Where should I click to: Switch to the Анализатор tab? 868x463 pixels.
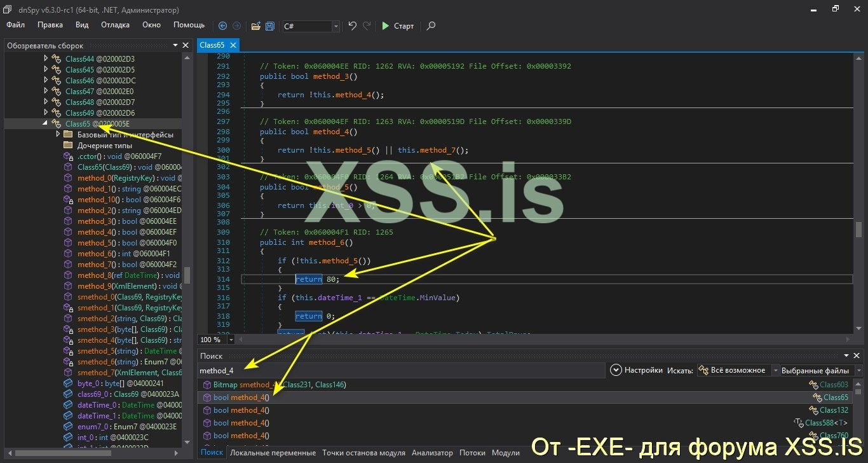[432, 453]
